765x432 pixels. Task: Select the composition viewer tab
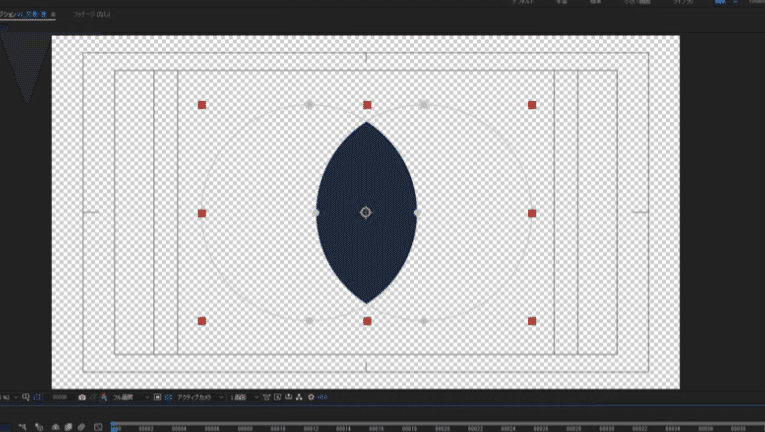(23, 14)
